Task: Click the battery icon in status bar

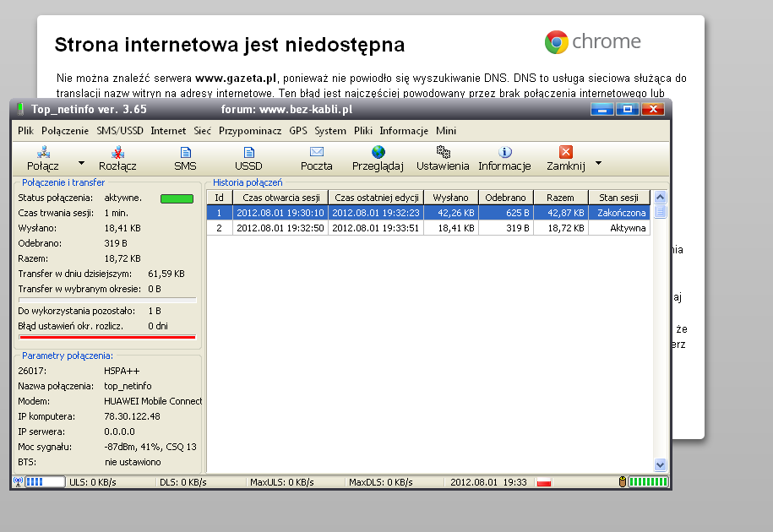Action: point(622,481)
